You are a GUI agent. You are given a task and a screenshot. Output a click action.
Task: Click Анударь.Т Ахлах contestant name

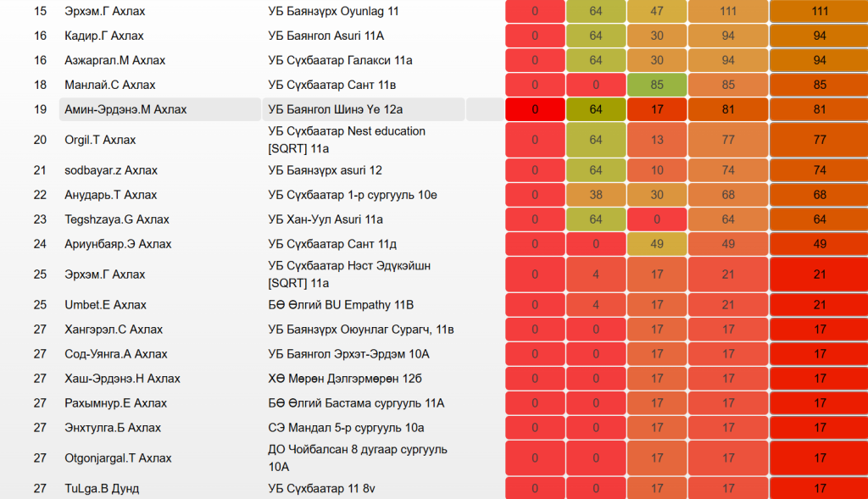(x=110, y=195)
